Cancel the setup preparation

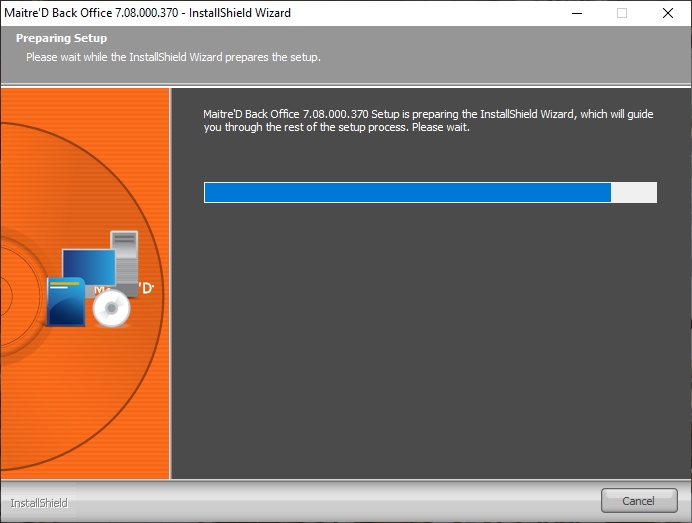coord(638,500)
